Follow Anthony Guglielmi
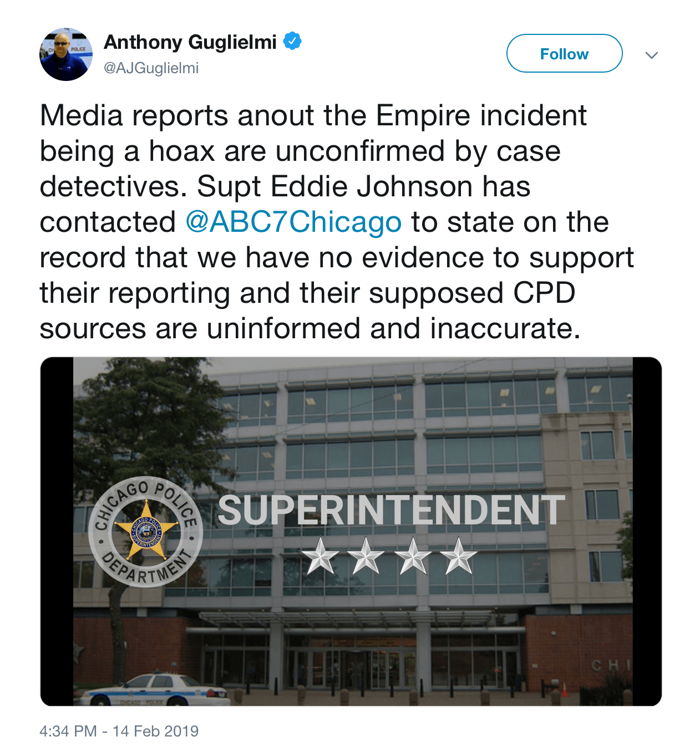Image resolution: width=700 pixels, height=752 pixels. [x=564, y=54]
